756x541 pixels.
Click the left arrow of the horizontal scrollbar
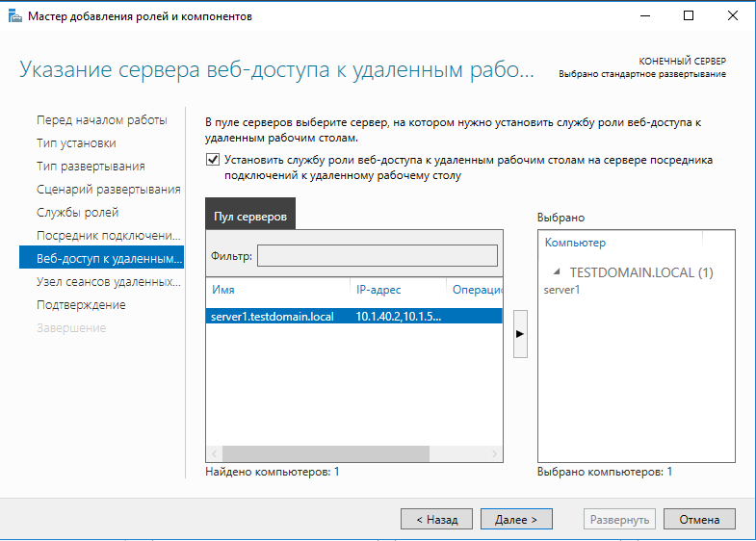(x=214, y=453)
